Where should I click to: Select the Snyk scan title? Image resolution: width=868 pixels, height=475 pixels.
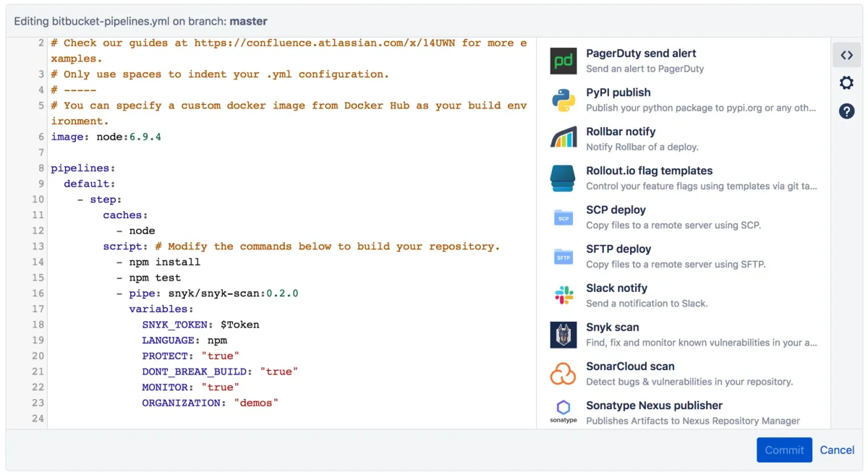tap(612, 327)
